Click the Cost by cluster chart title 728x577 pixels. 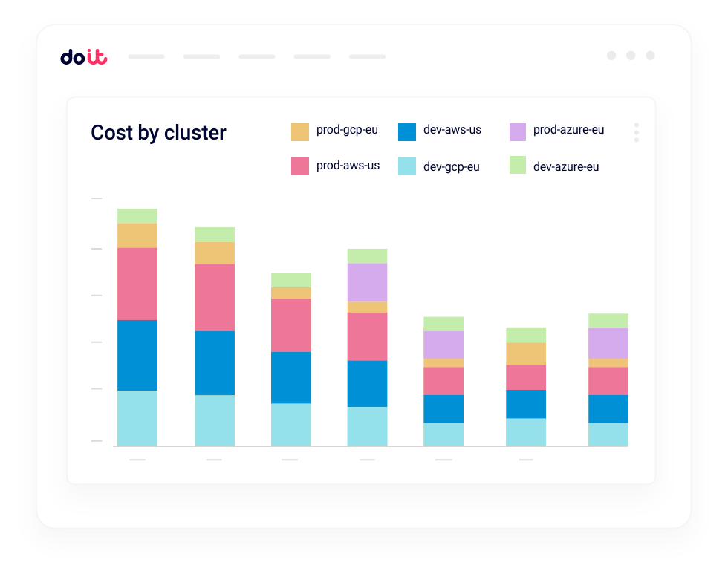(x=158, y=133)
